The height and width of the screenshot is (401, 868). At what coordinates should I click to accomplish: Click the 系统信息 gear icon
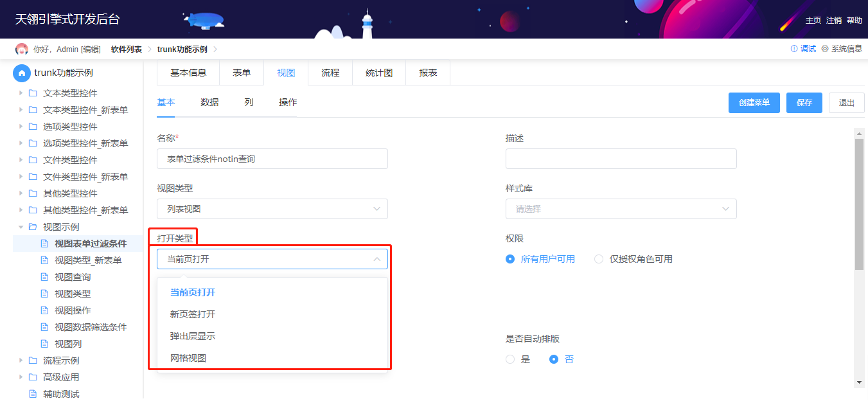coord(825,49)
